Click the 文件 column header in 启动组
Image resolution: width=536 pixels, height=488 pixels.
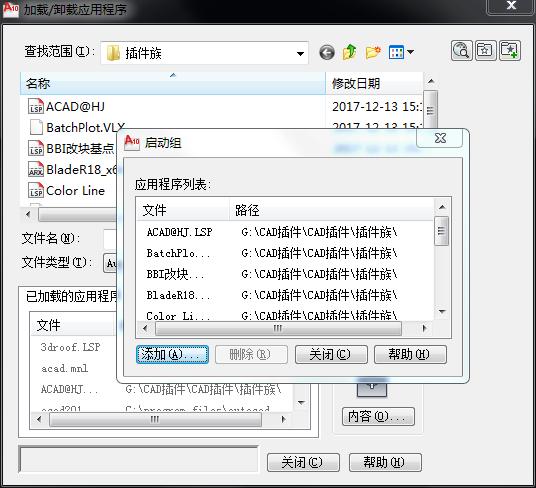click(183, 210)
